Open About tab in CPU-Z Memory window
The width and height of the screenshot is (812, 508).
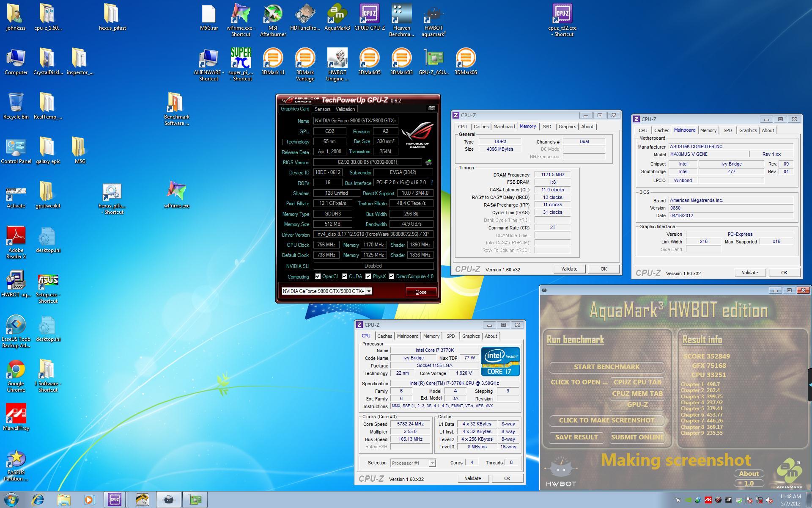click(587, 127)
